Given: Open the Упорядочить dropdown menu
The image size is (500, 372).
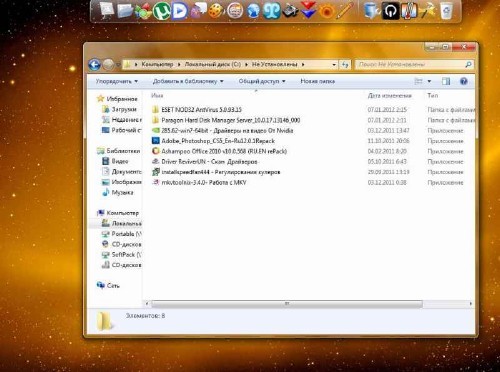Looking at the screenshot, I should (x=117, y=81).
